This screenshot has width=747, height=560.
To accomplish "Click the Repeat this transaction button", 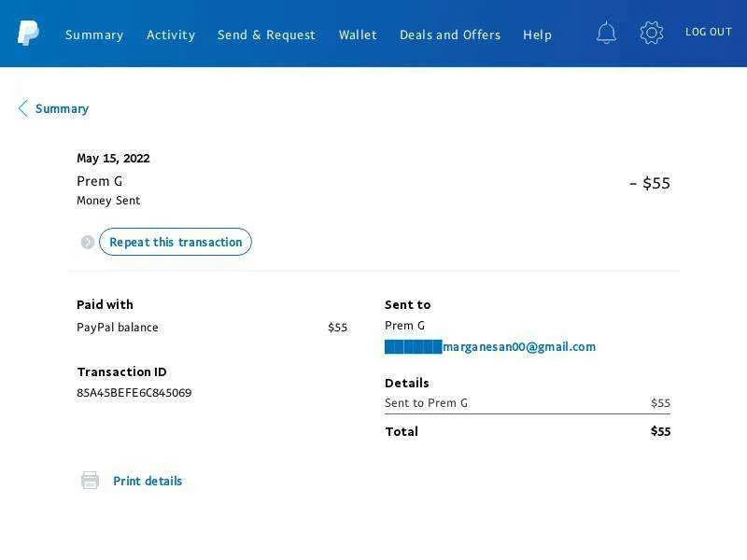I will tap(176, 242).
